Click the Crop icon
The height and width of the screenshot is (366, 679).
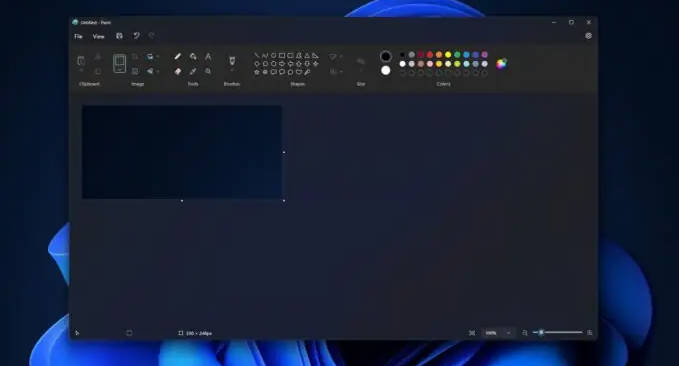click(x=135, y=57)
